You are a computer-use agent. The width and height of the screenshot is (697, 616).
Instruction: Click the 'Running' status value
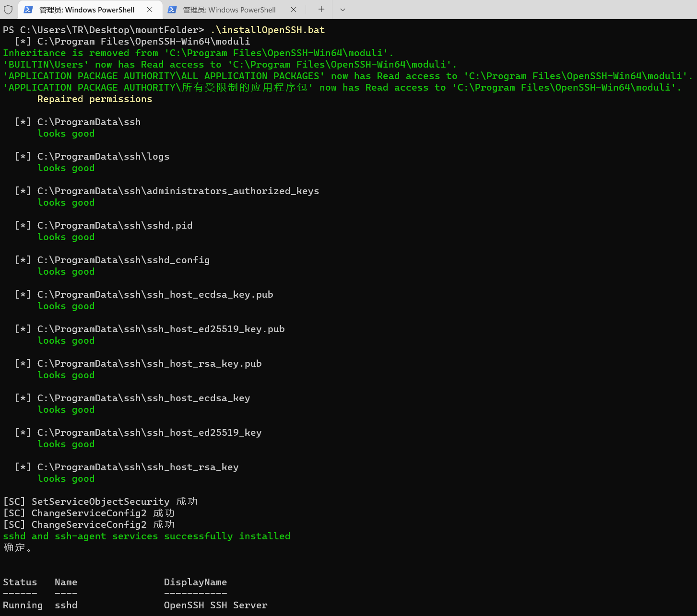(x=23, y=605)
